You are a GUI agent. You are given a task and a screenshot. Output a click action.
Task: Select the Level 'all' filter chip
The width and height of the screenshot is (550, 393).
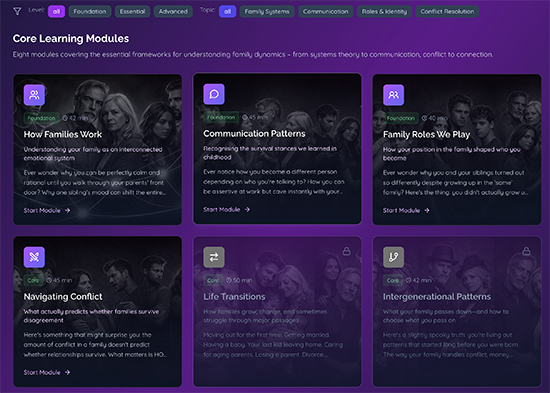(56, 12)
